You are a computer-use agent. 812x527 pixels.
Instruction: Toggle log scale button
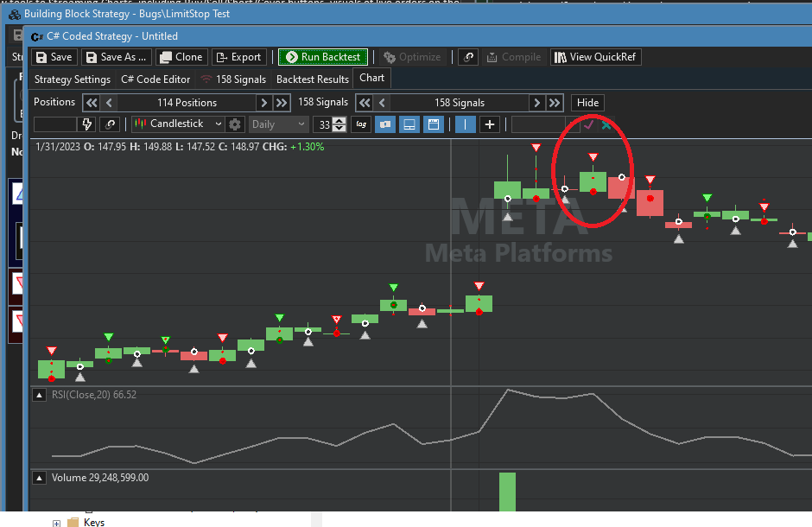(x=361, y=124)
